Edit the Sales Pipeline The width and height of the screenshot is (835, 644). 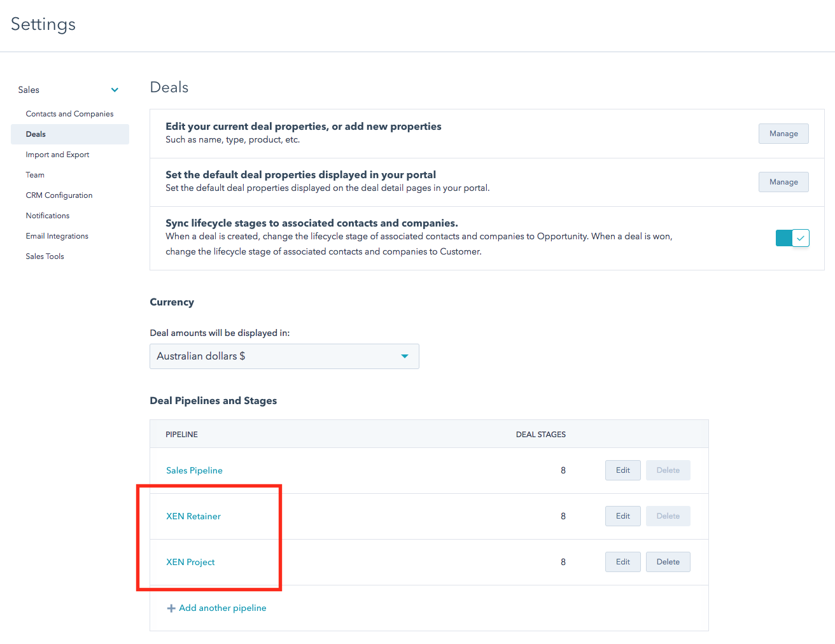(622, 470)
